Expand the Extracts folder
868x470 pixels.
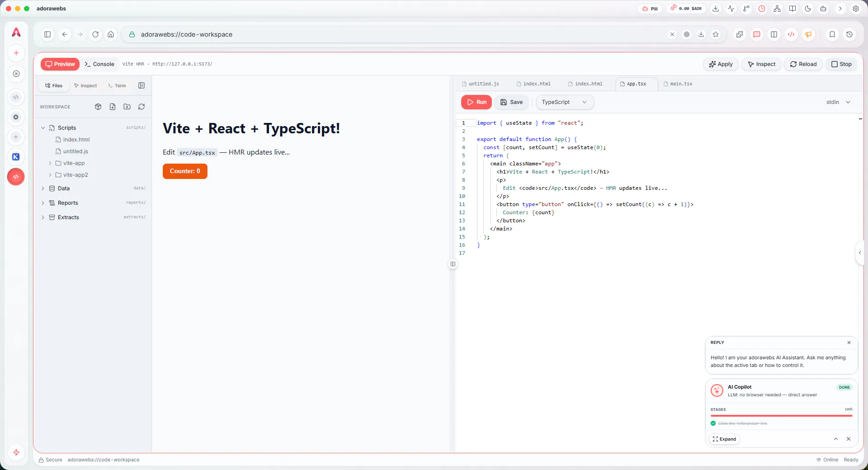click(x=43, y=217)
